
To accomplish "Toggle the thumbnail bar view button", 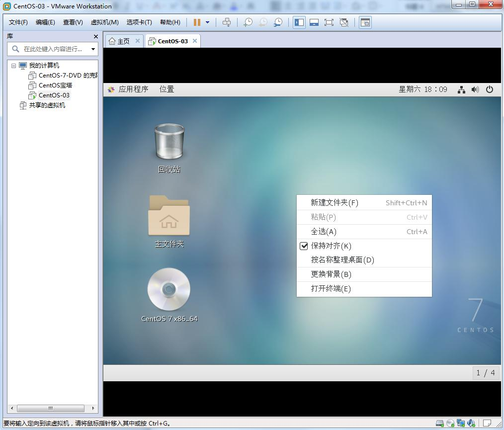I will click(314, 22).
